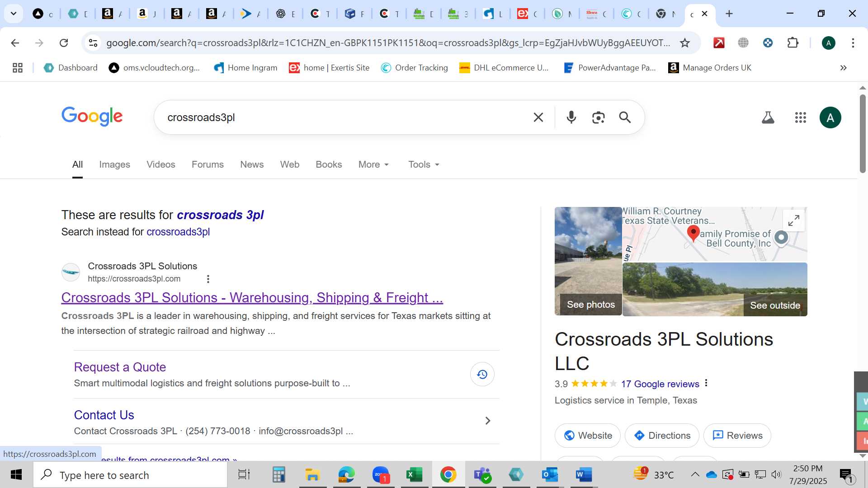
Task: Open Manage Orders UK bookmark
Action: (x=710, y=68)
